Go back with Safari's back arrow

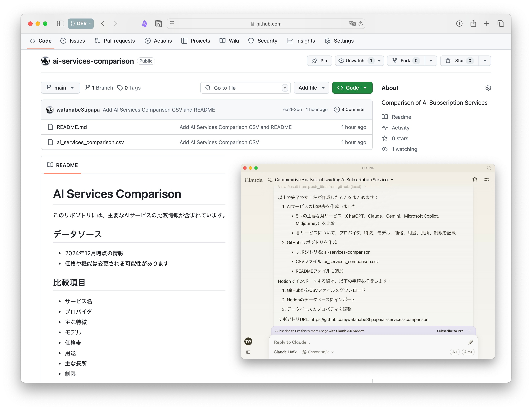click(x=103, y=24)
